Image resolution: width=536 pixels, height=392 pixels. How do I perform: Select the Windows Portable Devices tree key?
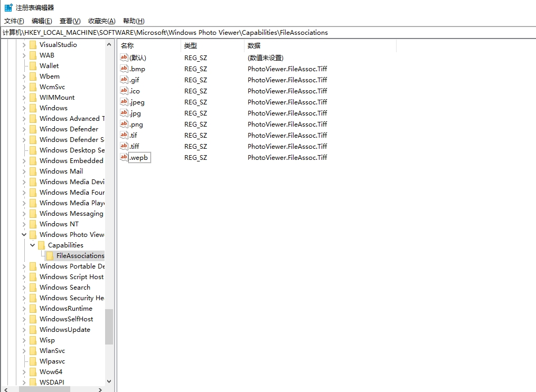pos(72,266)
